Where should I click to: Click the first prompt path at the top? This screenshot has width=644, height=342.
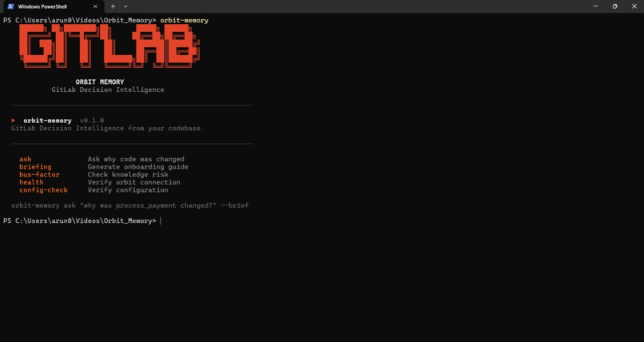pos(80,20)
